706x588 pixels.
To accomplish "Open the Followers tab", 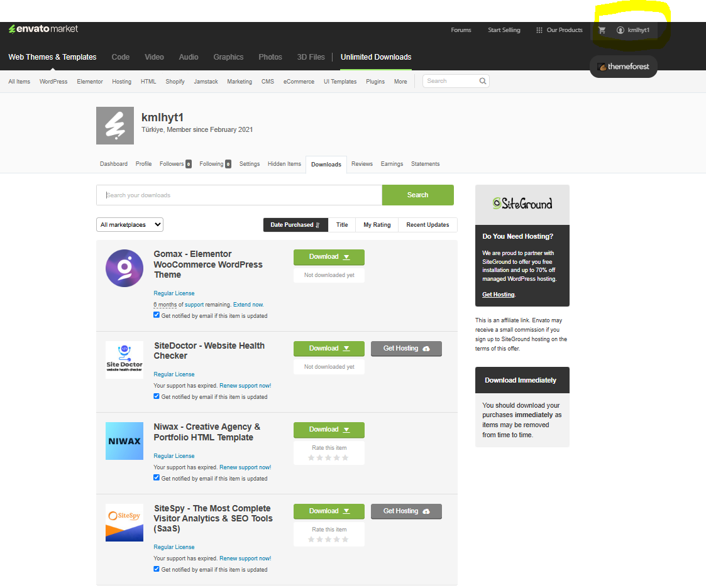I will (175, 164).
